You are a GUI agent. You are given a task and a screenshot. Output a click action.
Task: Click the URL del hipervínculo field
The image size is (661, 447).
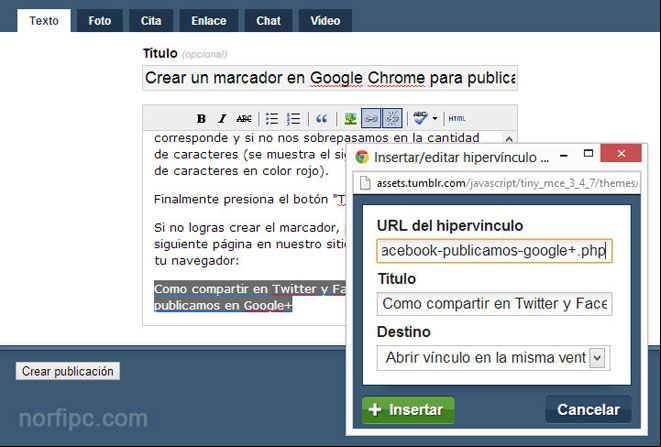coord(494,251)
